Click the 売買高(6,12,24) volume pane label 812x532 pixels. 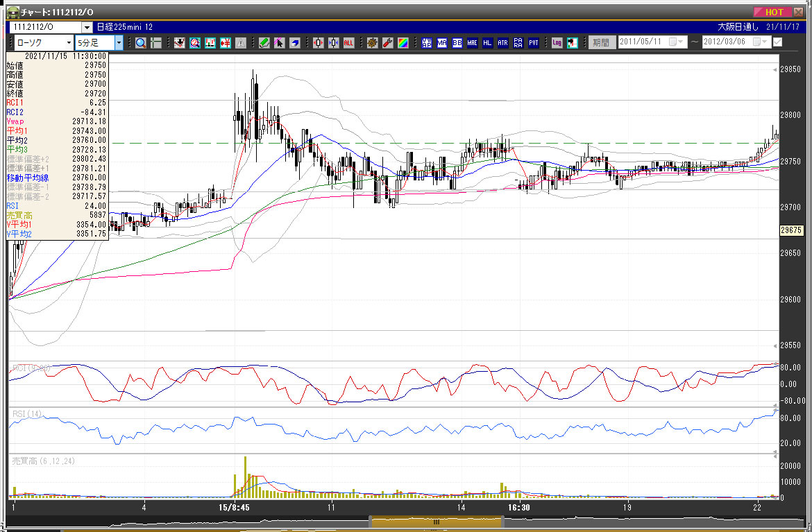pos(44,461)
